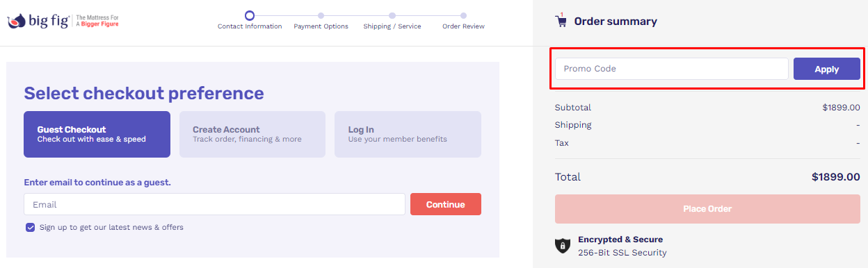Select the Contact Information step circle
868x268 pixels.
pyautogui.click(x=250, y=15)
